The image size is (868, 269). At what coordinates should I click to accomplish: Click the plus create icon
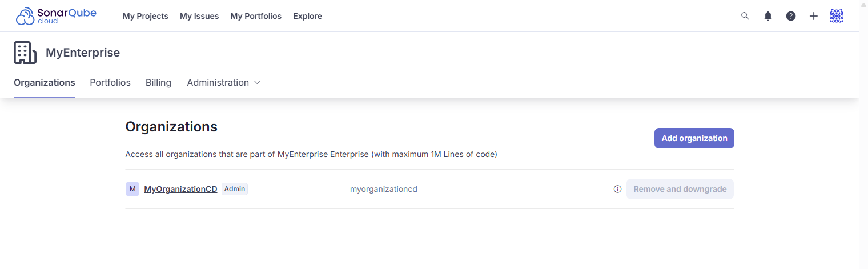coord(814,16)
